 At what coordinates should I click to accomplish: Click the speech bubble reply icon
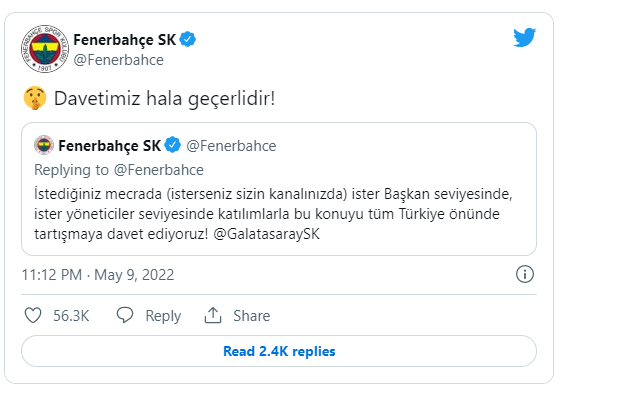(x=125, y=315)
